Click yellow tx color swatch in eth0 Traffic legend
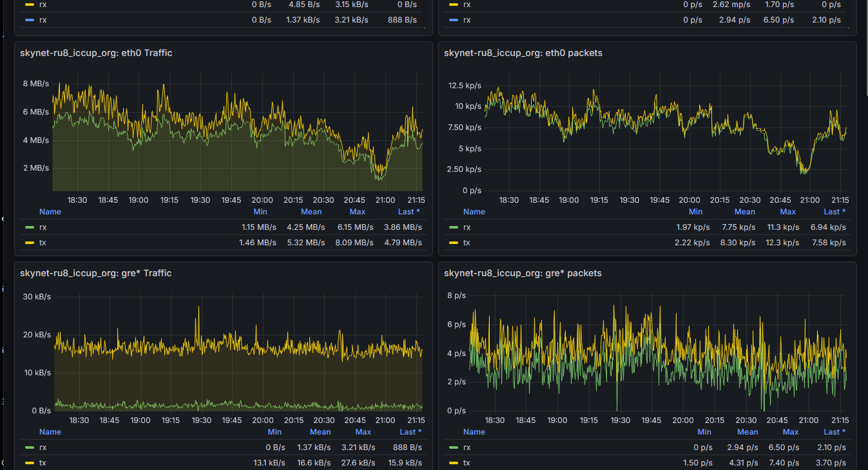This screenshot has height=470, width=868. (30, 243)
